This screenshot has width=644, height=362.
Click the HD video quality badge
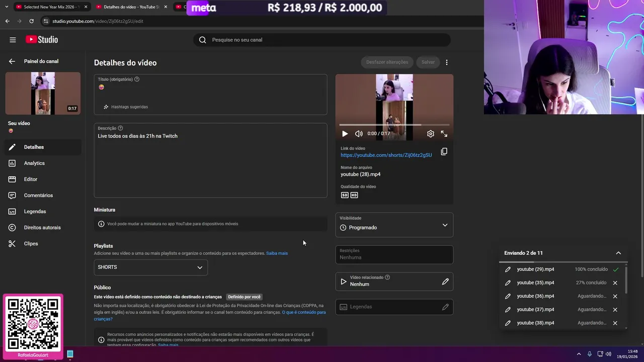point(354,195)
